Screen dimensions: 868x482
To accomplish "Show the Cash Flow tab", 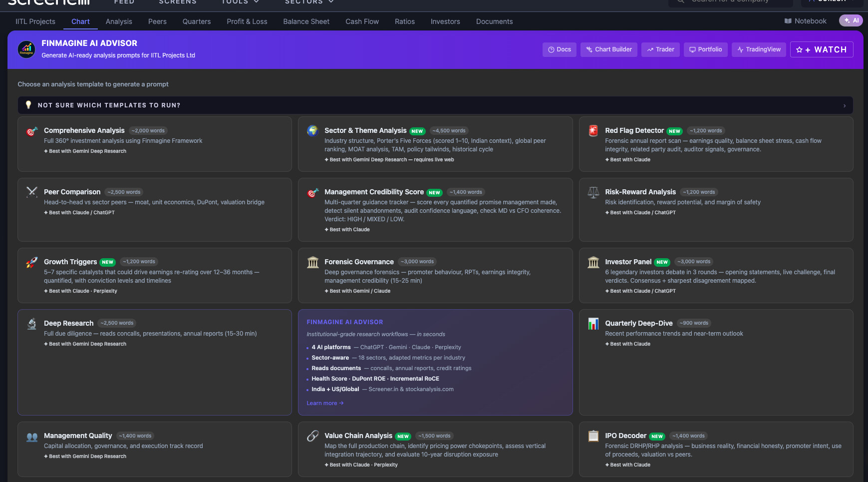I will coord(362,21).
